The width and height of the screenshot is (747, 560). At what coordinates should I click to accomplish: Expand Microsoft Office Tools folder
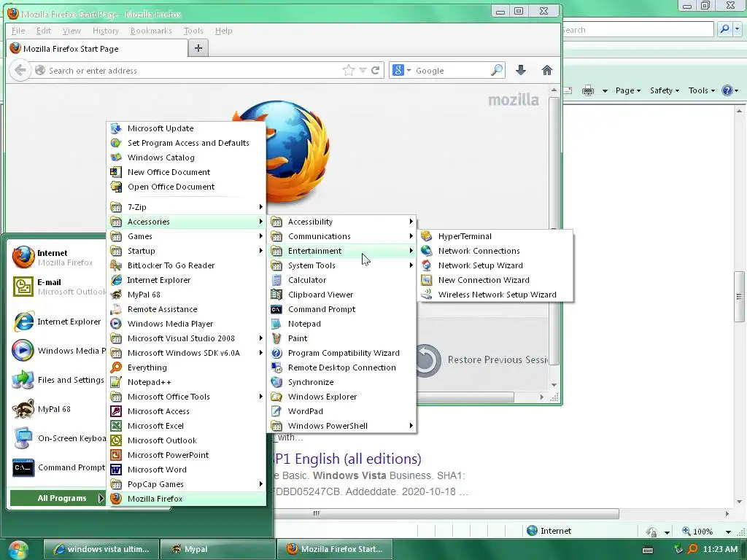(186, 397)
